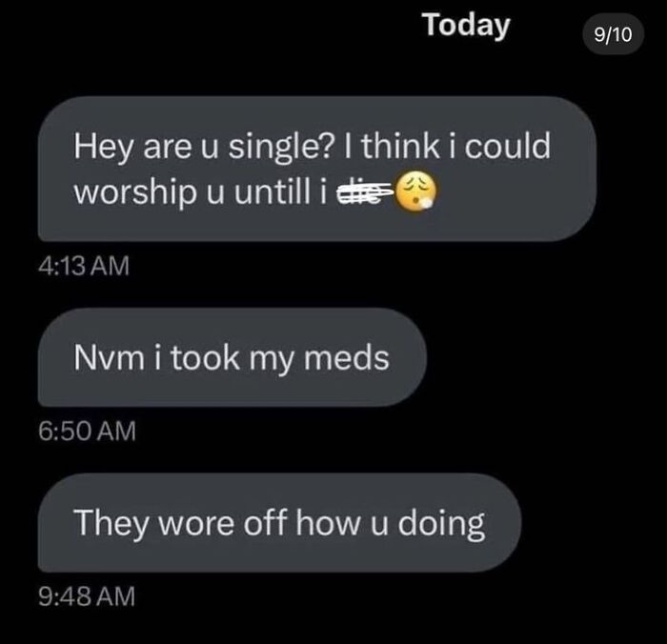Tap the Today date header
This screenshot has width=667, height=644.
[466, 25]
